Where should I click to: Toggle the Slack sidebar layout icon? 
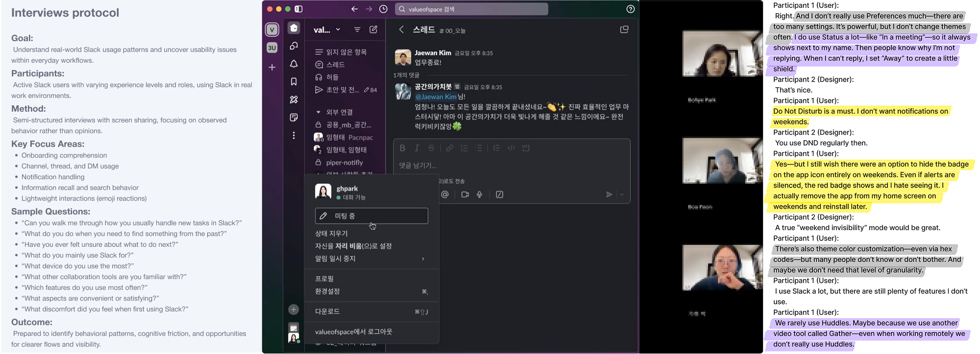point(298,9)
